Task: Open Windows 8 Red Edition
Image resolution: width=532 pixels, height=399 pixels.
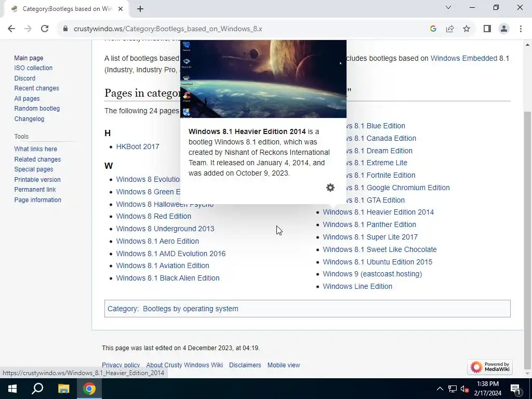Action: coord(153,216)
